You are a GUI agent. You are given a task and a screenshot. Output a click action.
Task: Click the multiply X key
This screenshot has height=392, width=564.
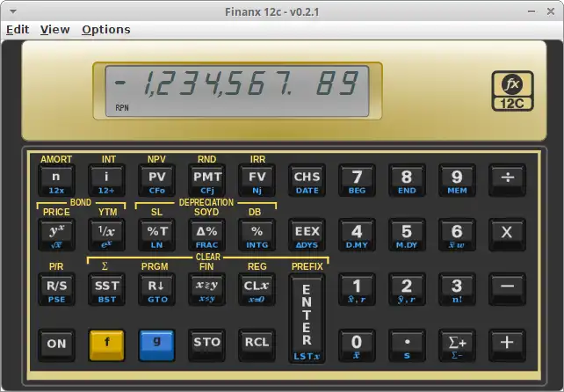[507, 235]
